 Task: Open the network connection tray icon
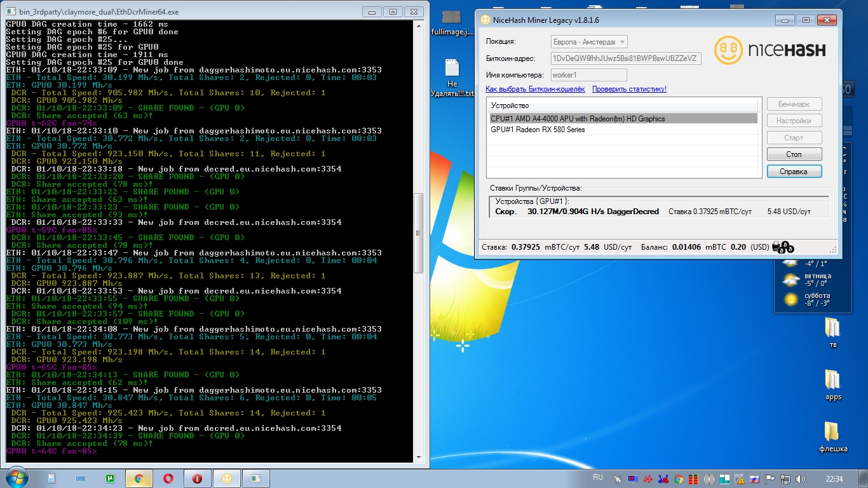click(x=785, y=479)
